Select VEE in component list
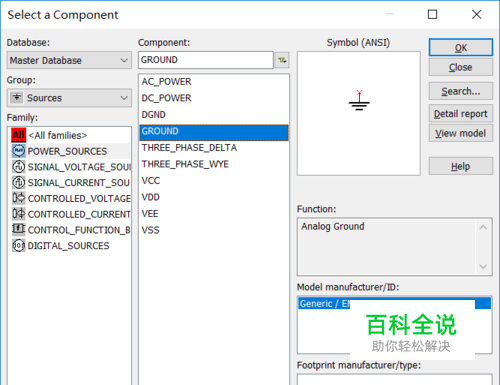 (x=214, y=214)
